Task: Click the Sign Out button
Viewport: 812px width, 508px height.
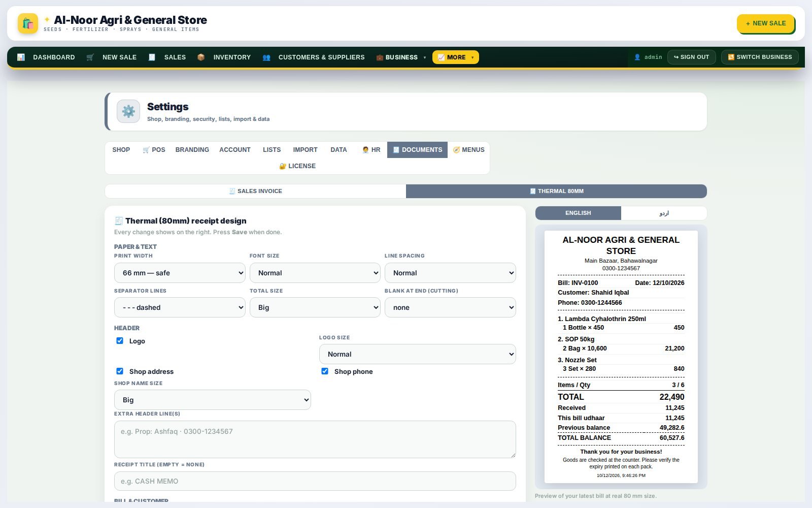Action: point(691,57)
